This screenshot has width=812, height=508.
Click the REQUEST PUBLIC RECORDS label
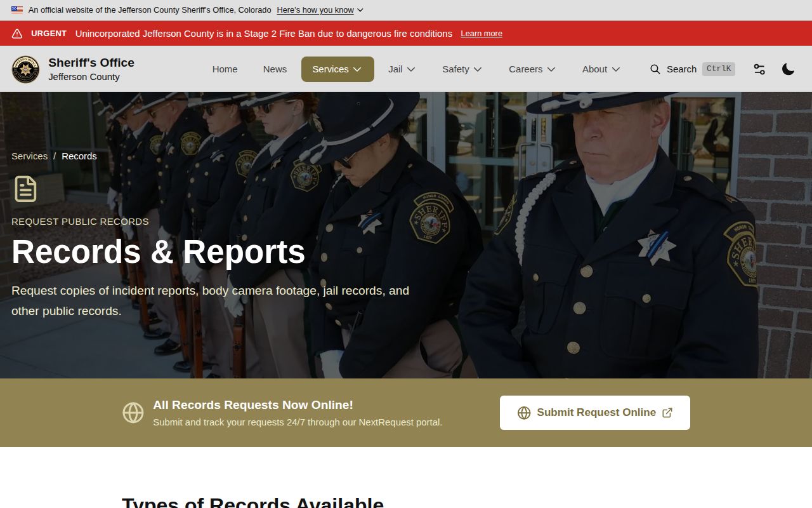click(x=80, y=222)
